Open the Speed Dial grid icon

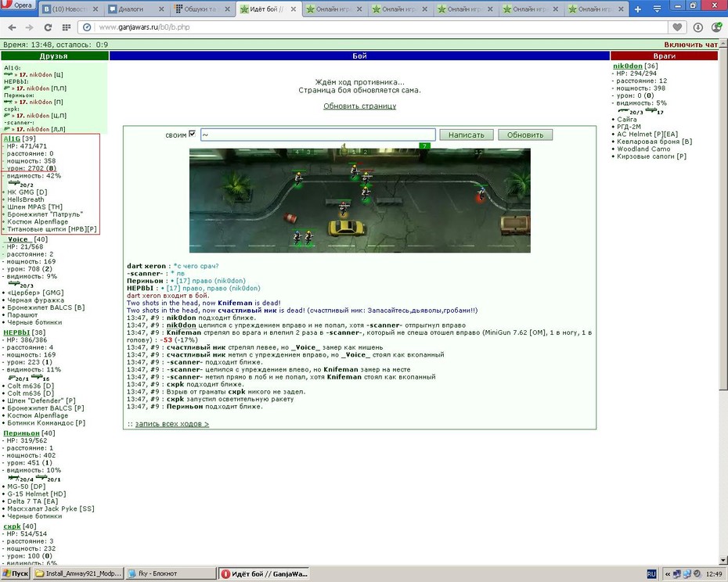click(x=67, y=27)
